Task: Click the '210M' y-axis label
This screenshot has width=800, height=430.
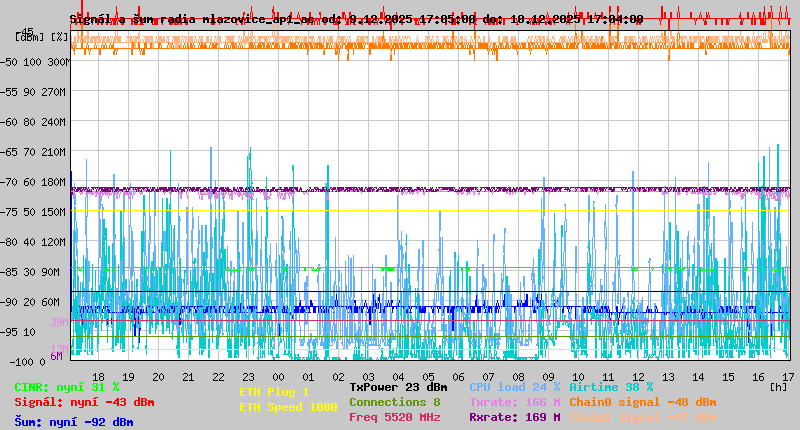Action: tap(54, 152)
